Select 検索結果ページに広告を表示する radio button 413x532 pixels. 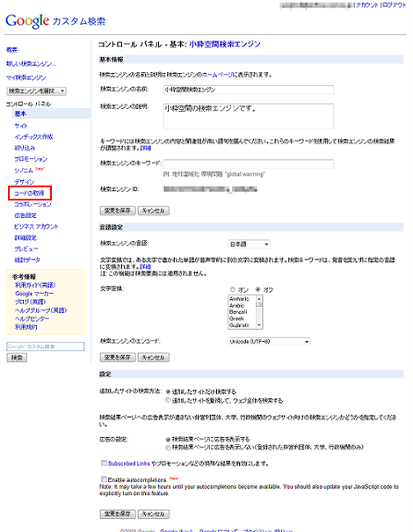pyautogui.click(x=168, y=439)
